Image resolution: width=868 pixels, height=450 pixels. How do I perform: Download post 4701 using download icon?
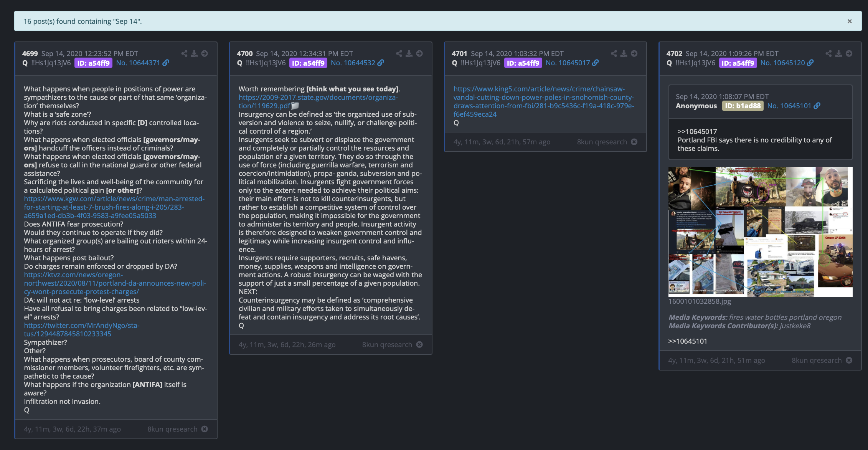[x=624, y=54]
